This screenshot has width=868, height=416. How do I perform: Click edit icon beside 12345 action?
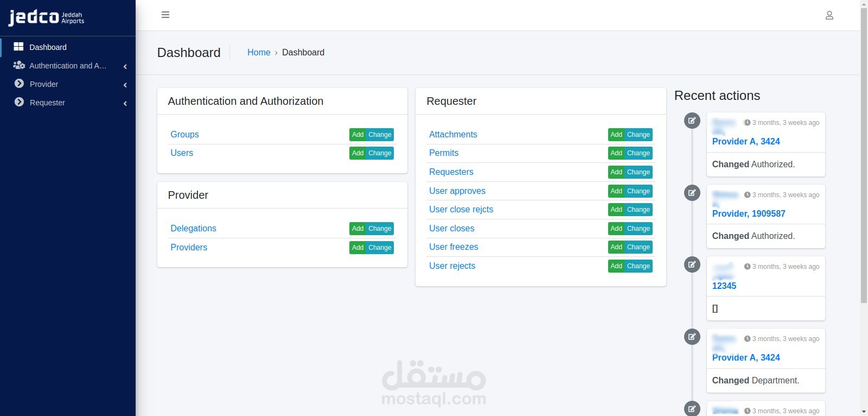coord(692,264)
